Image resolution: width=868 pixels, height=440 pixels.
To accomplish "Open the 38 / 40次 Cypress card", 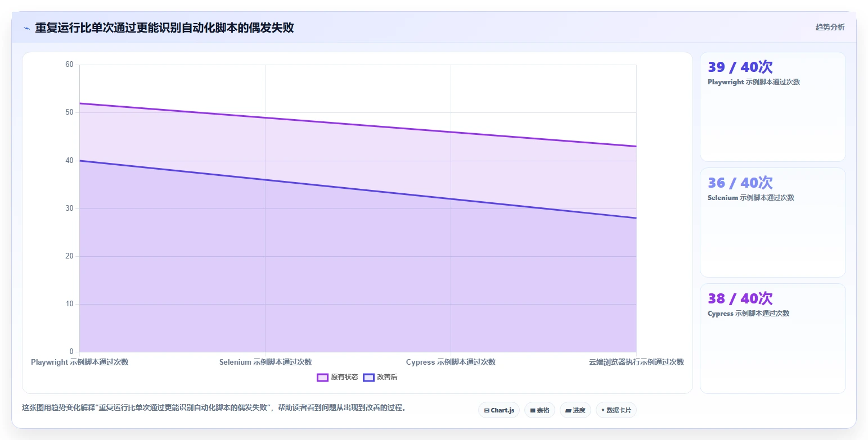I will [772, 338].
